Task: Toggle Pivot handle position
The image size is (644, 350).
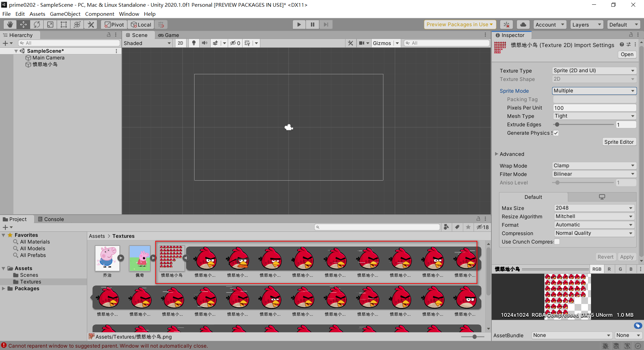Action: (114, 25)
